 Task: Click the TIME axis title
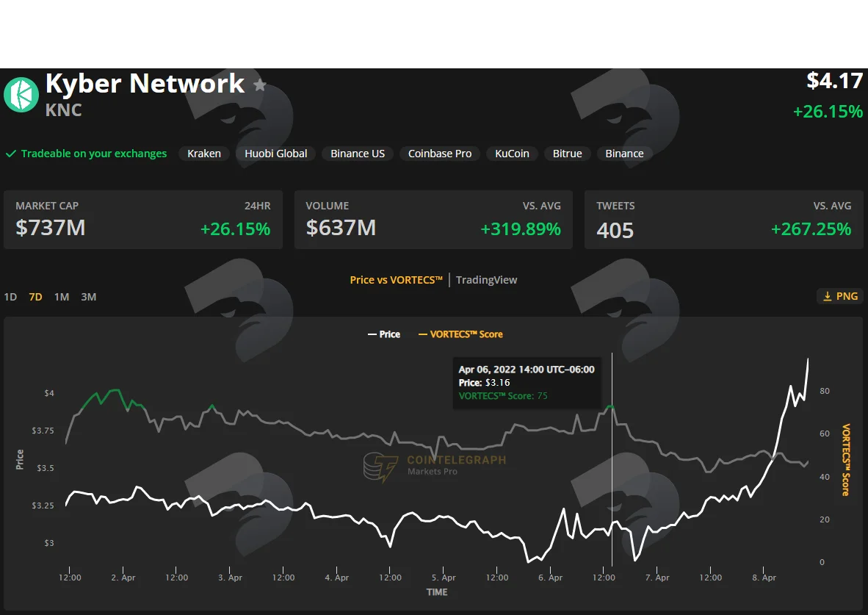point(437,592)
